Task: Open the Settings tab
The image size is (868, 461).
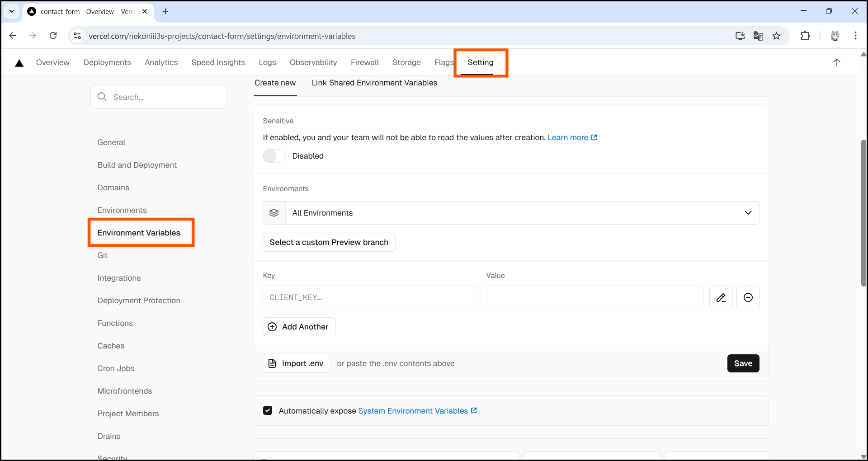Action: (x=481, y=62)
